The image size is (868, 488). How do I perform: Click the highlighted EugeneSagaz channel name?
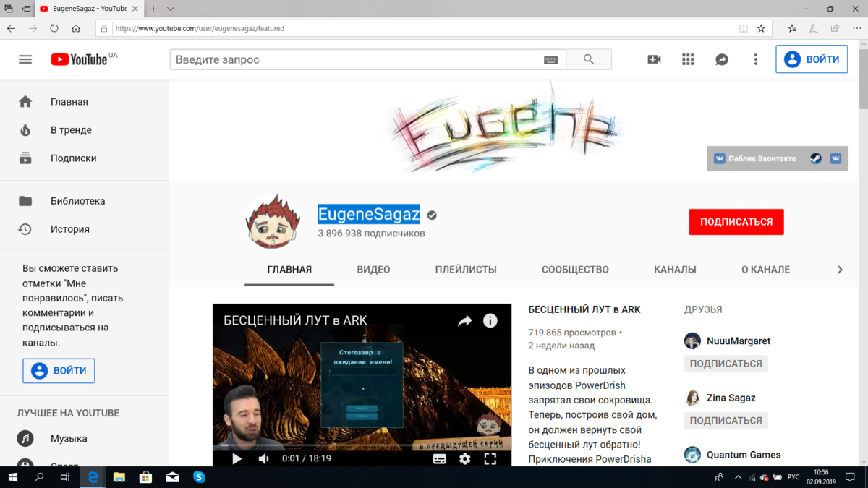pos(369,214)
